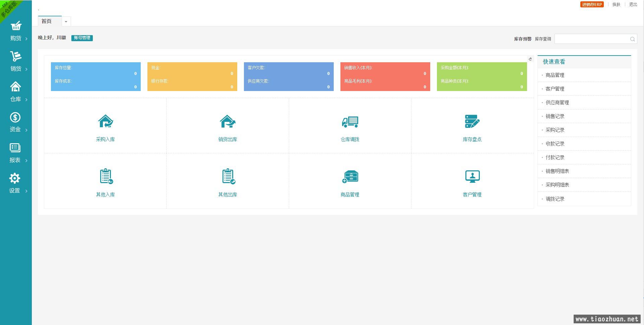Click the 其他出库 text label
Image resolution: width=644 pixels, height=325 pixels.
tap(228, 195)
